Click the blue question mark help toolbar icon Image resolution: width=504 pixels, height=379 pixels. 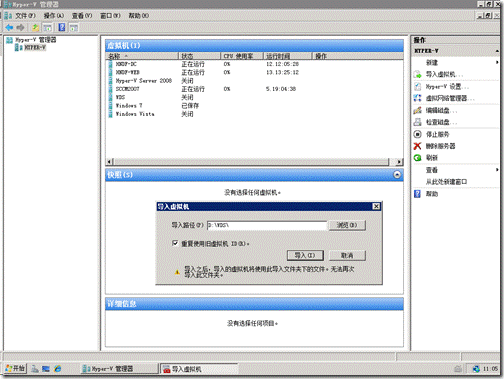click(62, 27)
